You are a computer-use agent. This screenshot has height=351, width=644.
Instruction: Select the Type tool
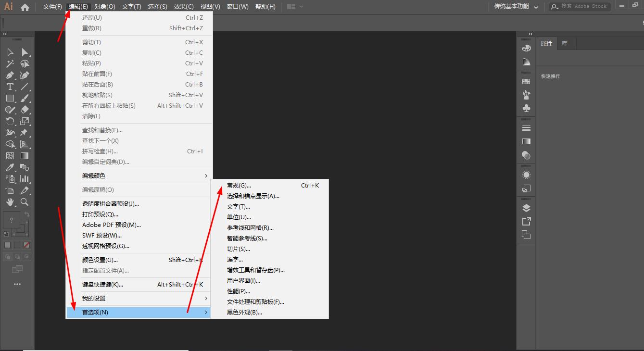(10, 87)
